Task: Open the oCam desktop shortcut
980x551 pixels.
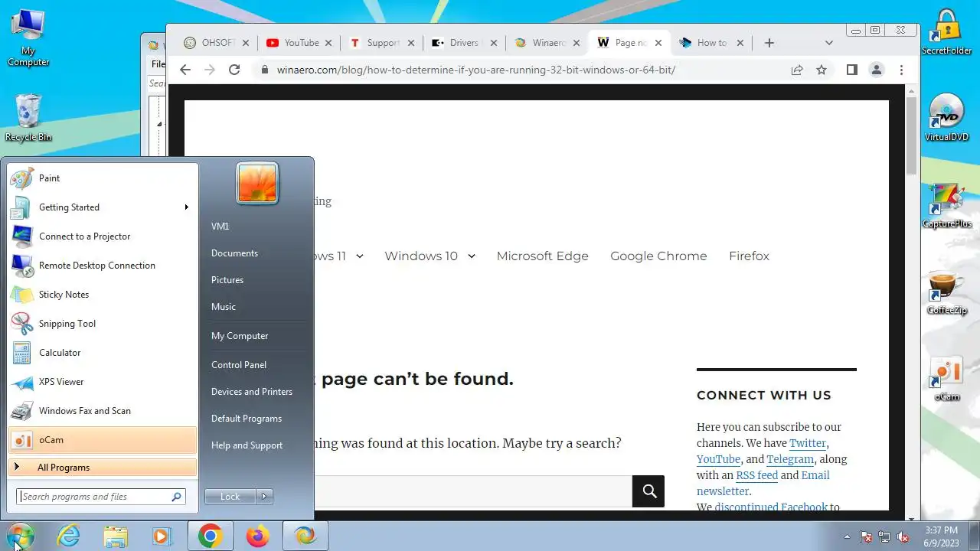Action: click(947, 379)
